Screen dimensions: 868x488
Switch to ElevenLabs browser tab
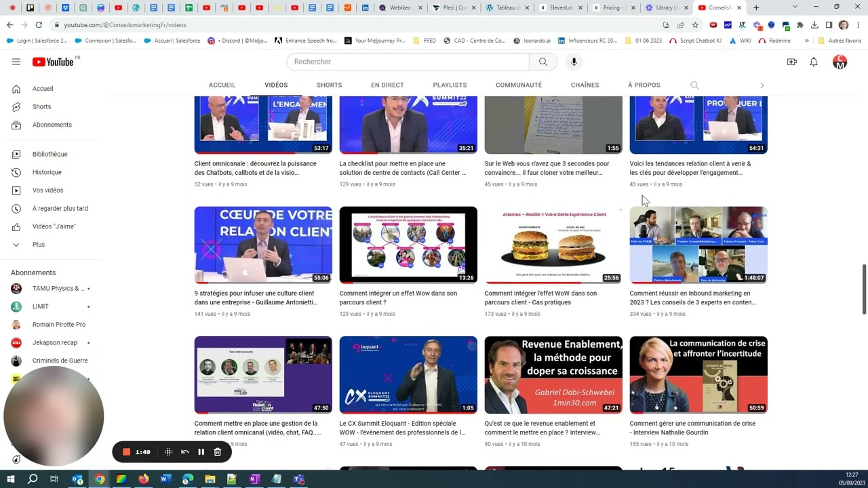tap(560, 7)
